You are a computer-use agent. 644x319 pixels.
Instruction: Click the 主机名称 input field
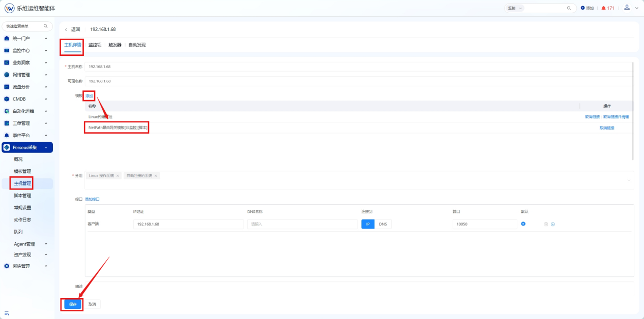click(x=359, y=67)
